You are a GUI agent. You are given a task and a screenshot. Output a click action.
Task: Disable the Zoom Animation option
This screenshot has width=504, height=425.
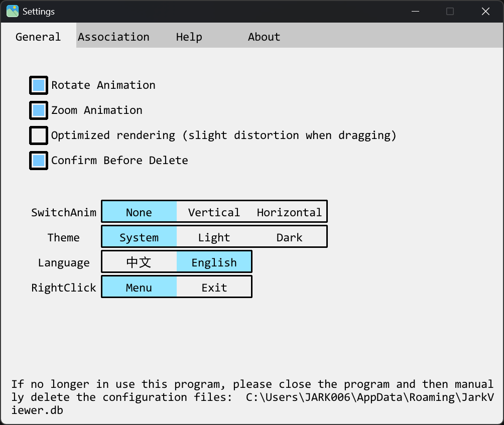38,110
